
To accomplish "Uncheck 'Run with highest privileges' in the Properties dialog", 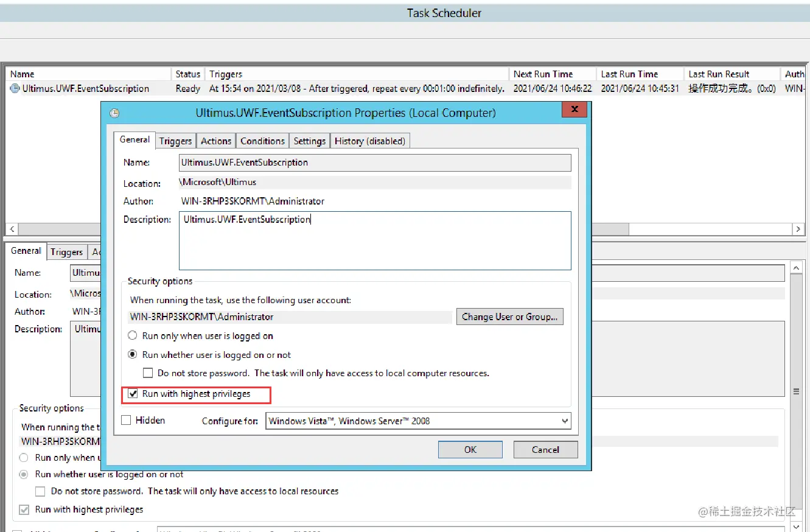I will (133, 394).
